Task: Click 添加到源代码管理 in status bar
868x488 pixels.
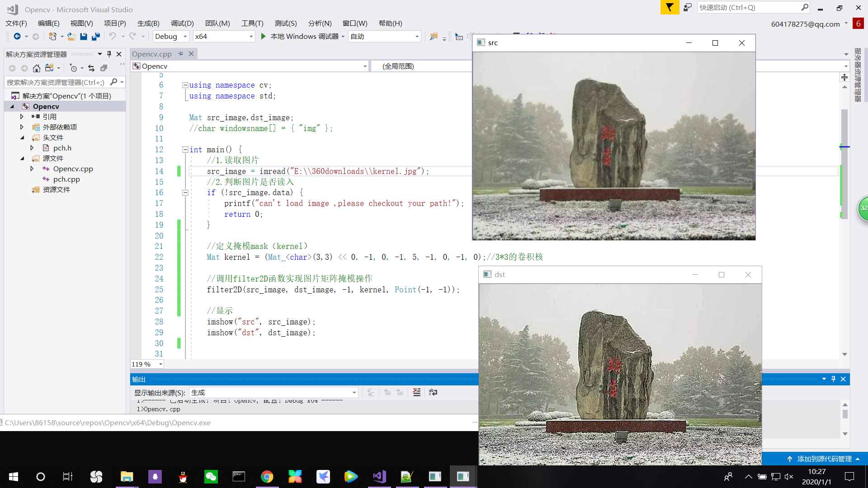Action: click(x=824, y=459)
